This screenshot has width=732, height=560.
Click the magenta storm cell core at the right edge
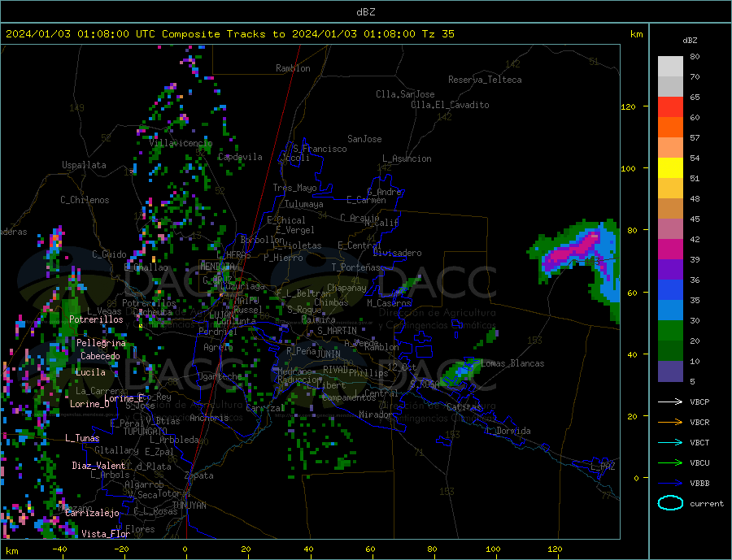click(577, 250)
